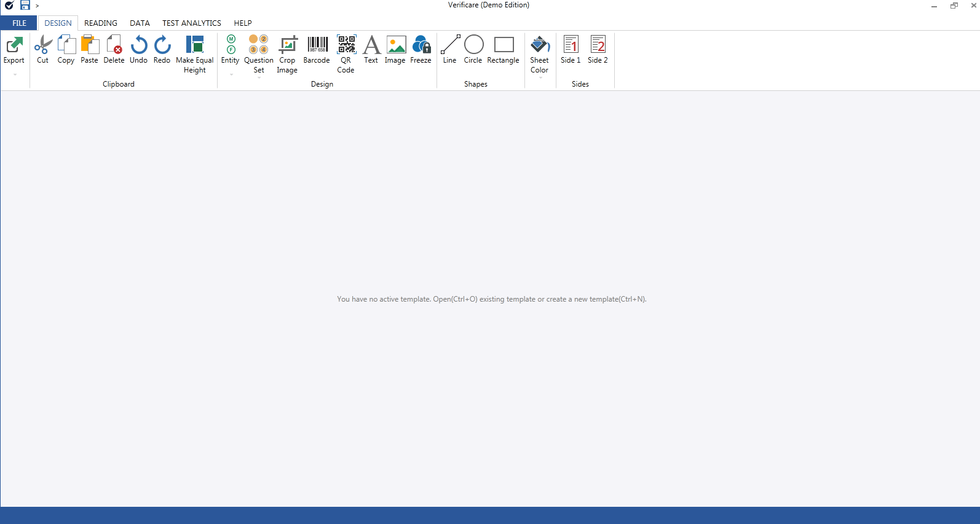
Task: Open the FILE menu
Action: click(19, 23)
